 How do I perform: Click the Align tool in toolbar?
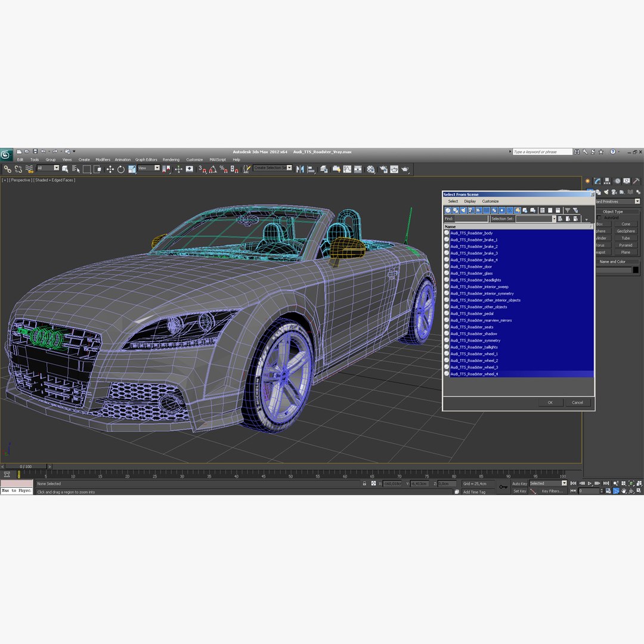point(311,169)
